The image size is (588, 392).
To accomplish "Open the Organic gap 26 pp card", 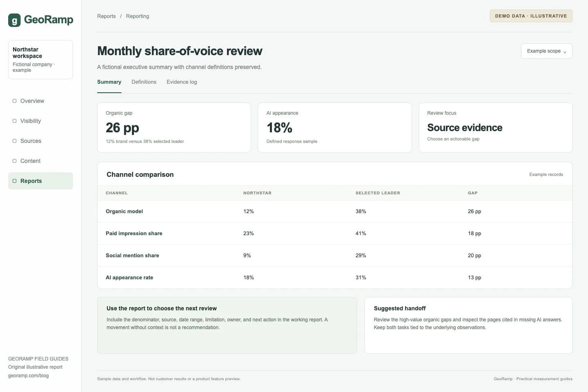I will (174, 128).
